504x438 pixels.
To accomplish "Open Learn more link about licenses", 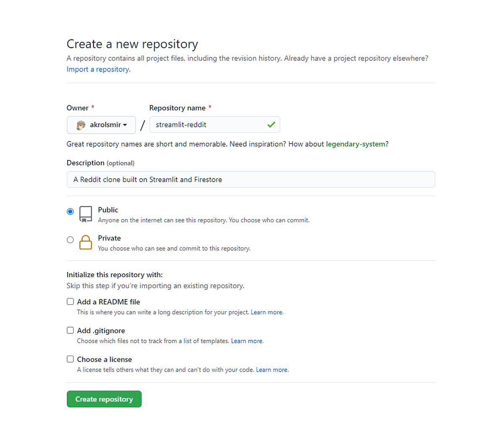I will (x=272, y=370).
